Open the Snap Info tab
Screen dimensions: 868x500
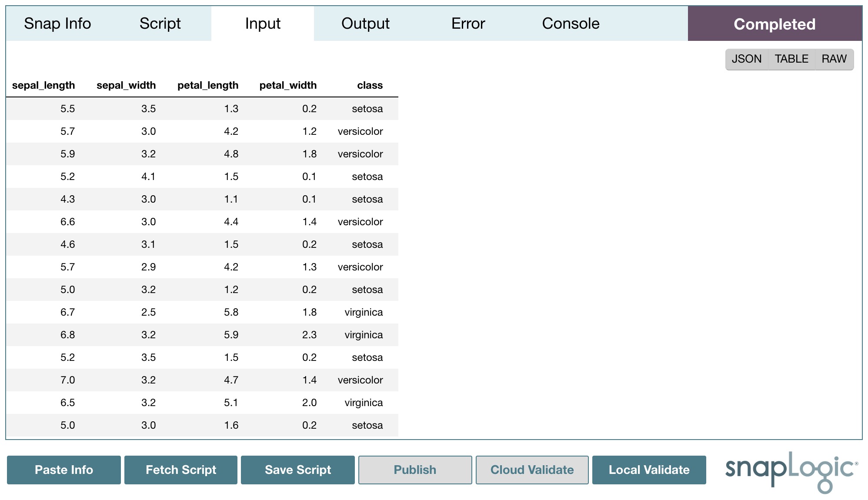[57, 23]
